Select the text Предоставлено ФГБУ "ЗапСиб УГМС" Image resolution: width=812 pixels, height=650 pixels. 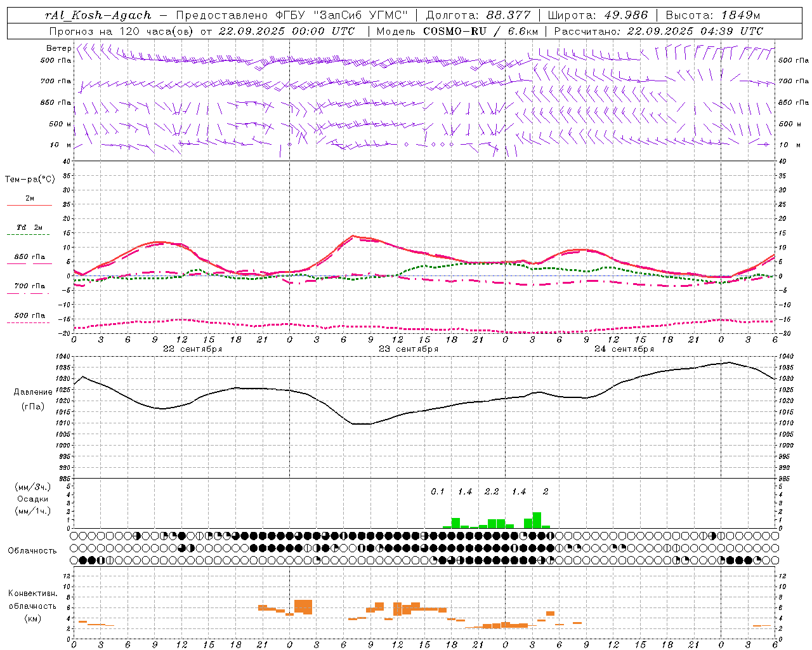(x=291, y=15)
